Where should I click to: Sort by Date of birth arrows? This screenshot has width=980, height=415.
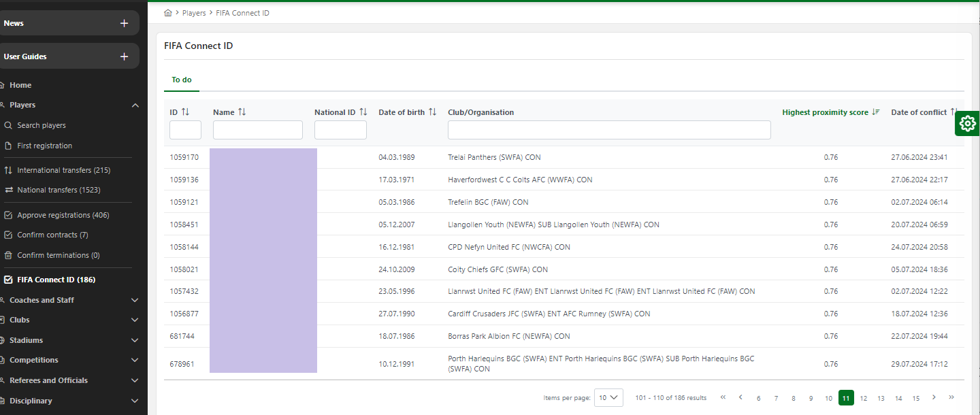[432, 112]
